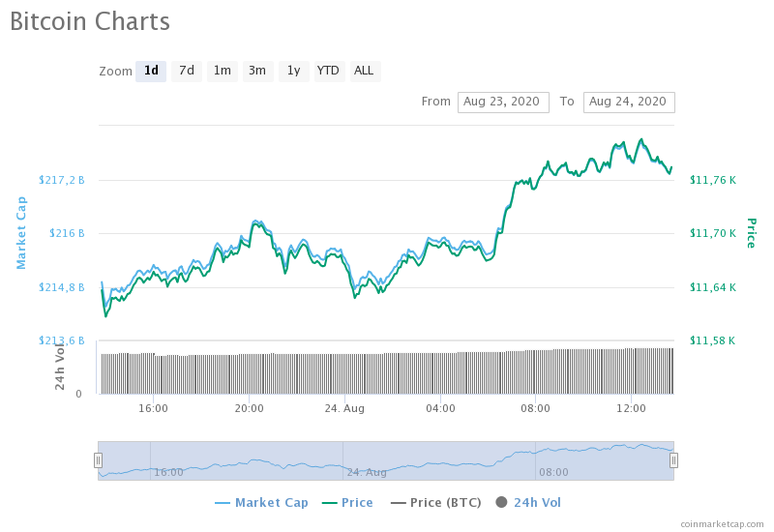The width and height of the screenshot is (774, 532).
Task: Click the 24h Vol axis title
Action: [60, 366]
